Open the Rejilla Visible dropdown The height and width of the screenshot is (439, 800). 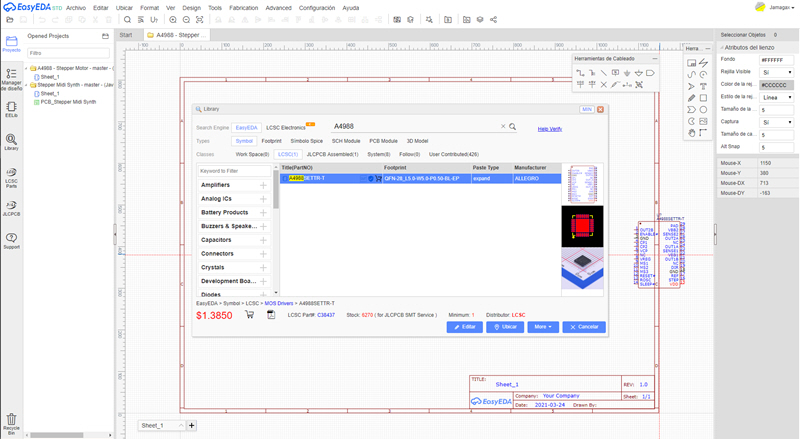[x=777, y=72]
